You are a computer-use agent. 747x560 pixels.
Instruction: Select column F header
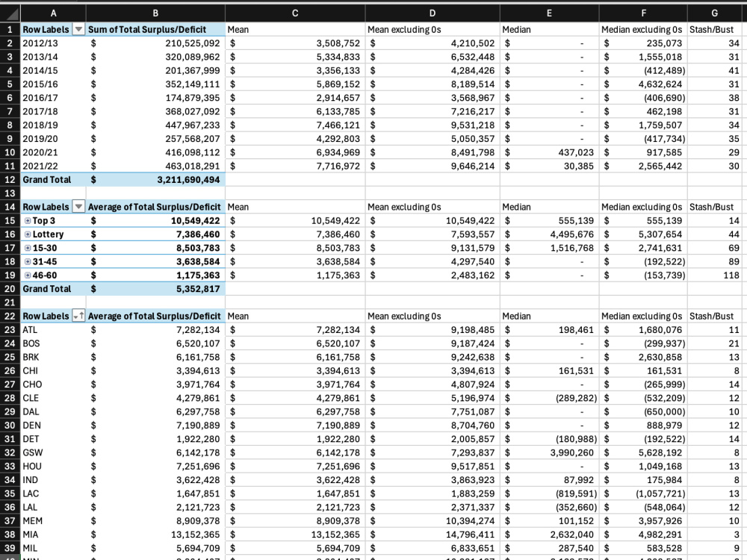pos(643,13)
